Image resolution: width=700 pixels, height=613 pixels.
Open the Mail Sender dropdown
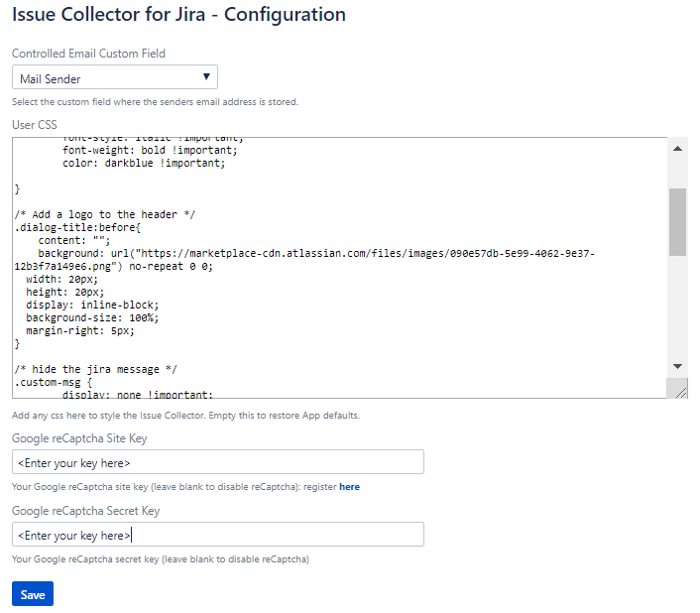[114, 78]
